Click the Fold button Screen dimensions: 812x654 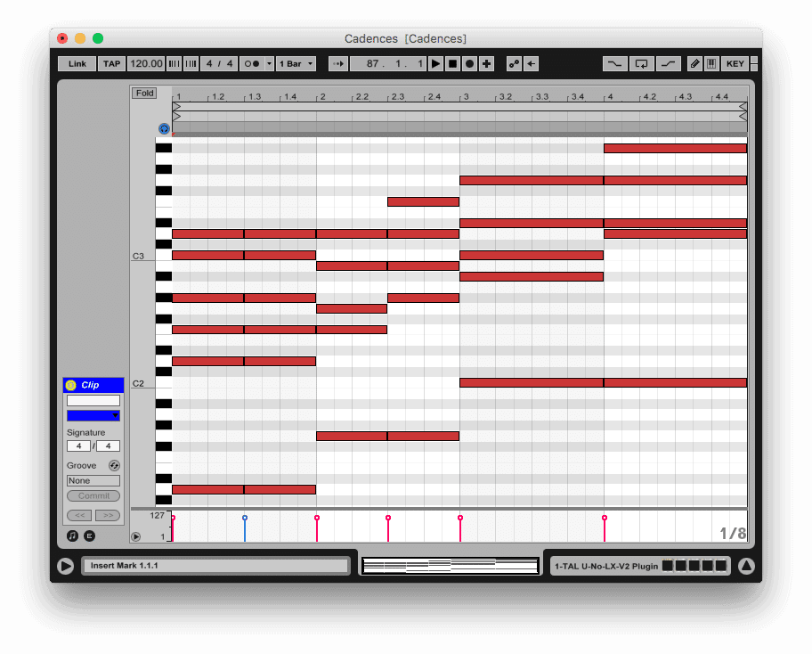[x=144, y=94]
